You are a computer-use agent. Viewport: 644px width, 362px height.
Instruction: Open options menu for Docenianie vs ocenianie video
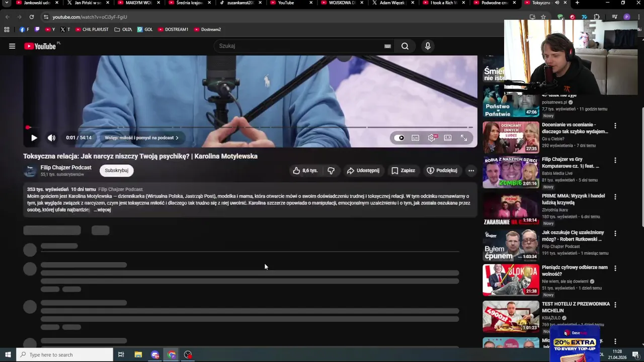(615, 125)
